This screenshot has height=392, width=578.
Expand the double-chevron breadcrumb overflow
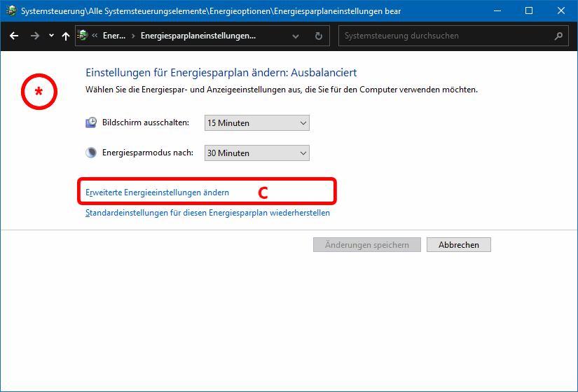(x=95, y=36)
